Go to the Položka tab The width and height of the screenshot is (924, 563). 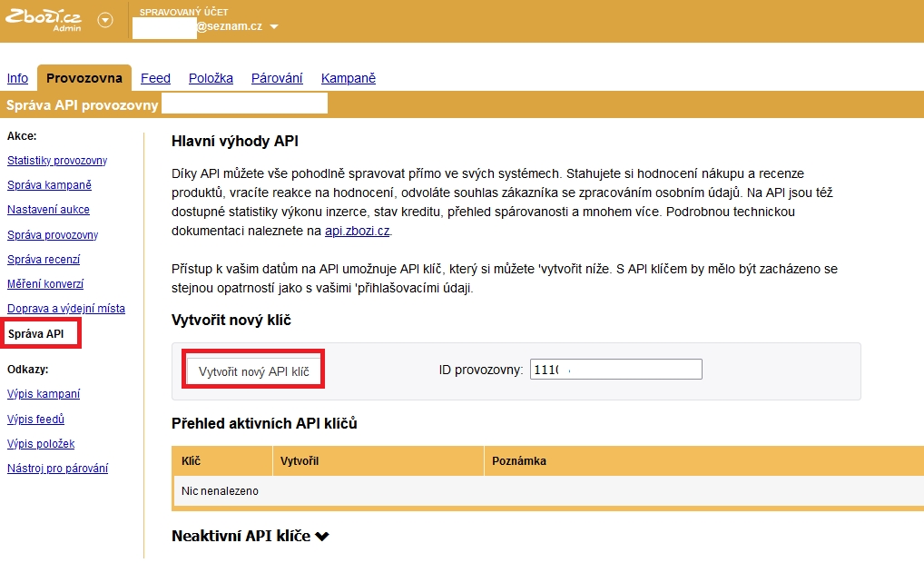(x=211, y=78)
